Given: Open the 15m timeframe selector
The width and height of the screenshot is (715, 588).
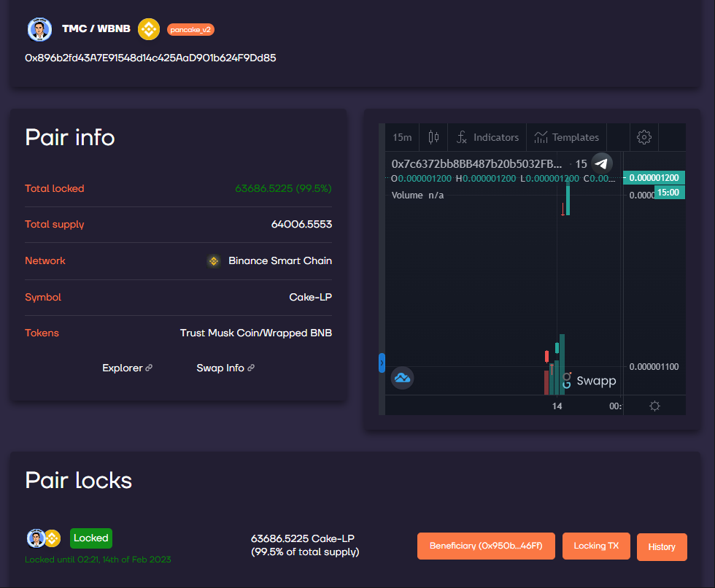Looking at the screenshot, I should click(402, 137).
